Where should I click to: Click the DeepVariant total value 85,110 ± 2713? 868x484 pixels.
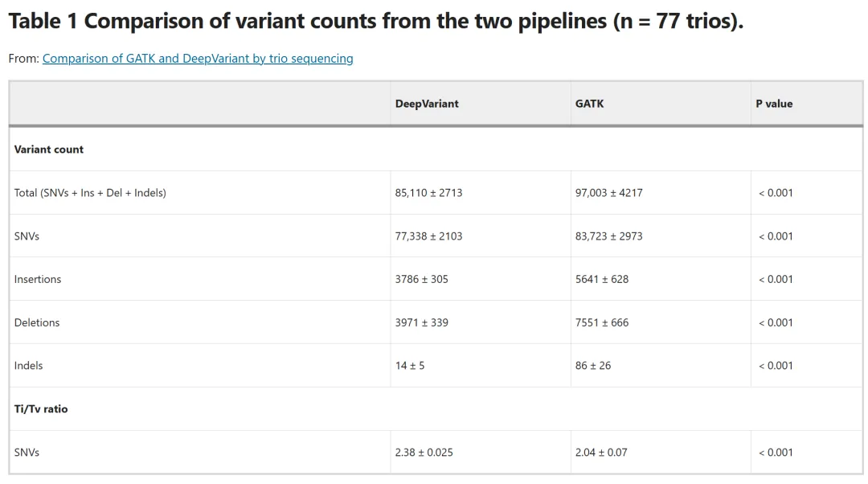(x=428, y=193)
